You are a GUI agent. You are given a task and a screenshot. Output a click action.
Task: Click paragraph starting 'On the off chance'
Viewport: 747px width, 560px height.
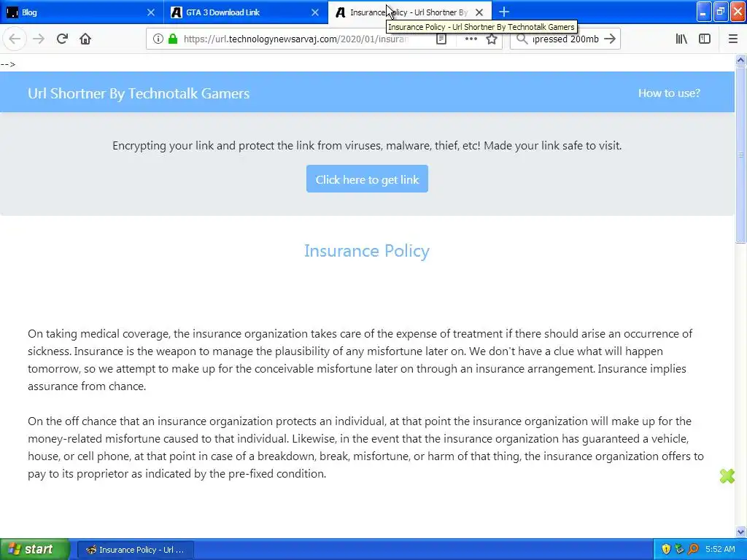(x=366, y=447)
